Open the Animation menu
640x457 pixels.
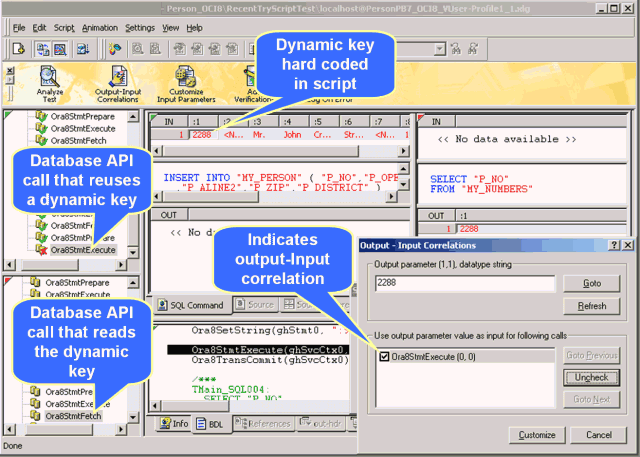click(99, 28)
